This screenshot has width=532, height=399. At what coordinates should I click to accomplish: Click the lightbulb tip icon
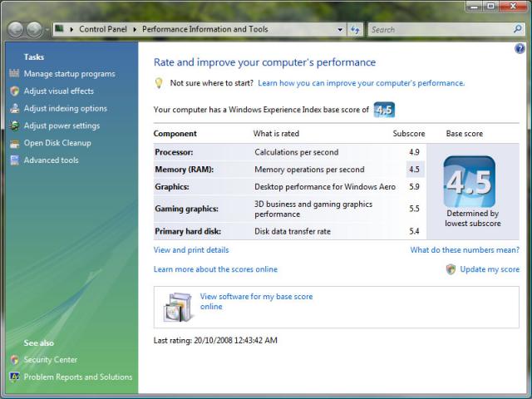point(159,83)
